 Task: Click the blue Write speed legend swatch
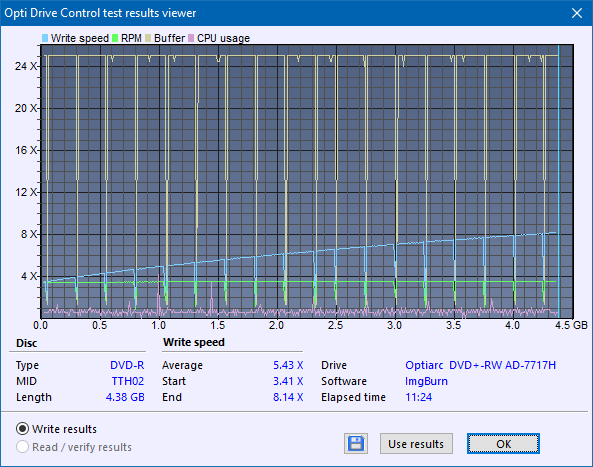pyautogui.click(x=45, y=38)
